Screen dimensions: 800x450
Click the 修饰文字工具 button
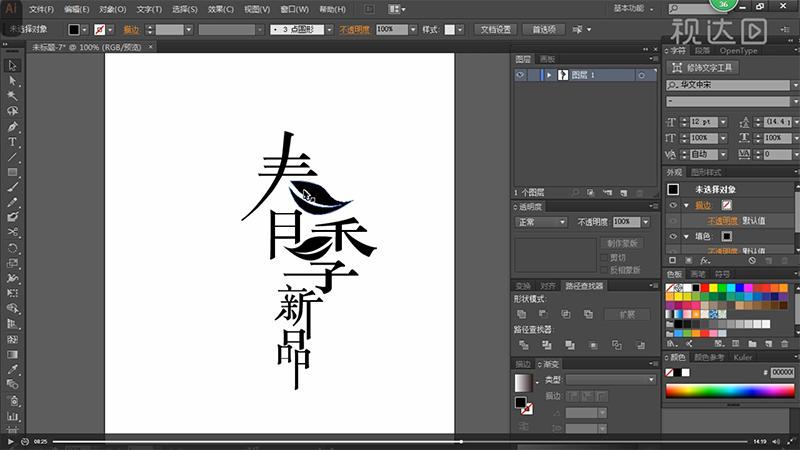pos(702,68)
